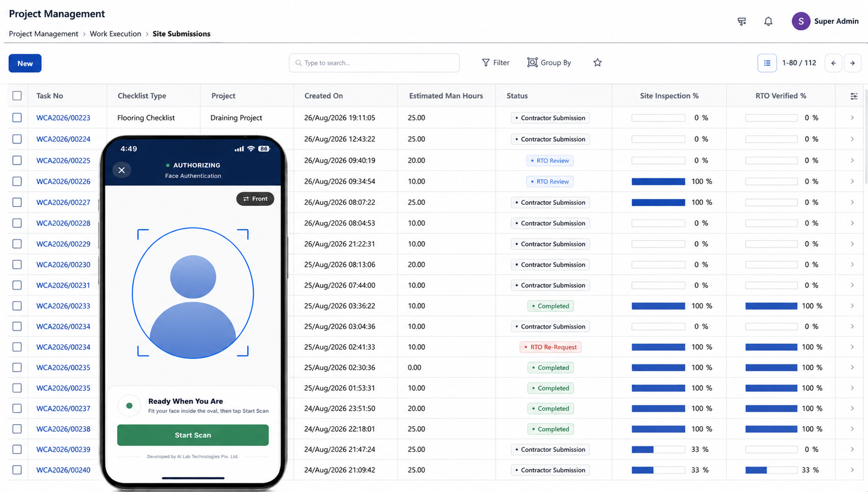The width and height of the screenshot is (868, 492).
Task: Open row details arrow for WCA2026/00240
Action: click(852, 470)
